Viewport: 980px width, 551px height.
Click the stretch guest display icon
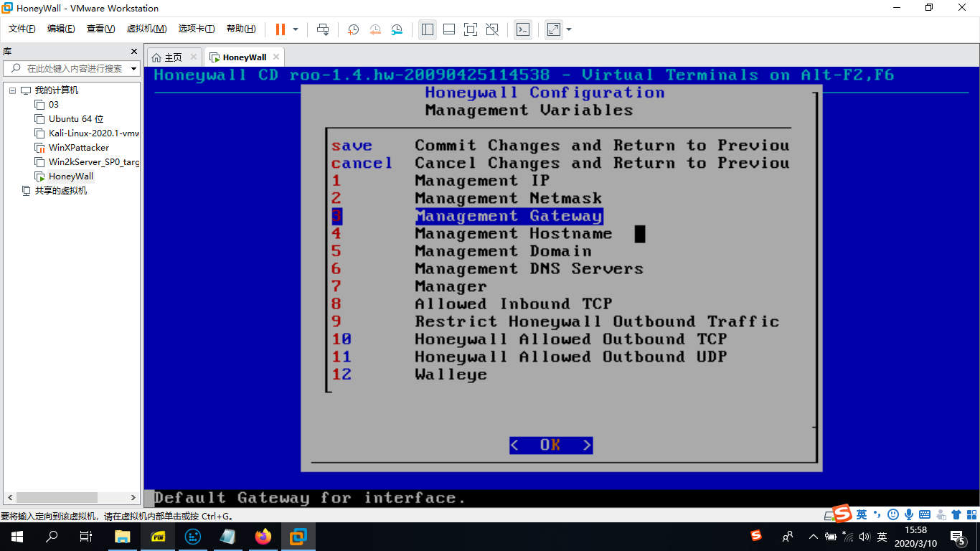[x=554, y=29]
